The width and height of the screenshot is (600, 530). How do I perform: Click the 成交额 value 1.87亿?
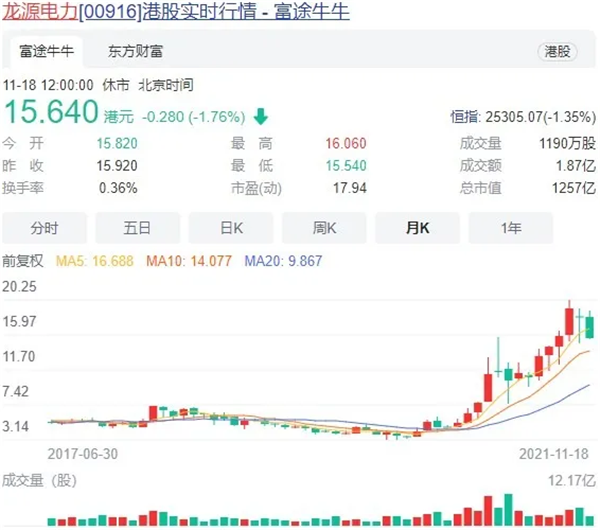tap(576, 166)
